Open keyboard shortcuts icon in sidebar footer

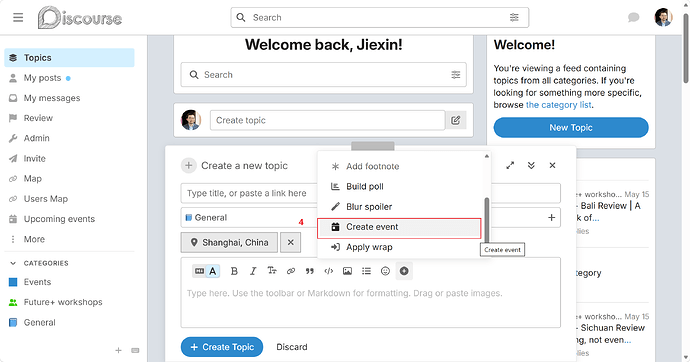pyautogui.click(x=135, y=351)
